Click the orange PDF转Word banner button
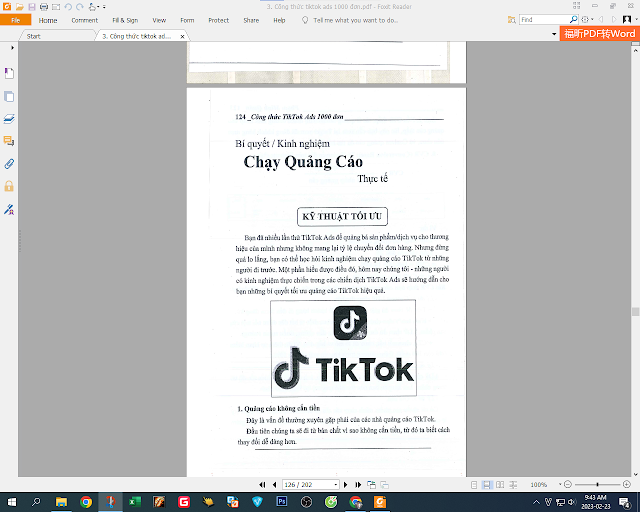This screenshot has height=512, width=640. [x=600, y=33]
